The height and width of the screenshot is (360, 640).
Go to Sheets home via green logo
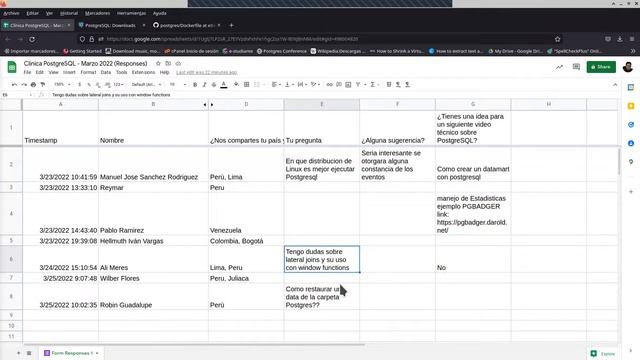point(12,67)
